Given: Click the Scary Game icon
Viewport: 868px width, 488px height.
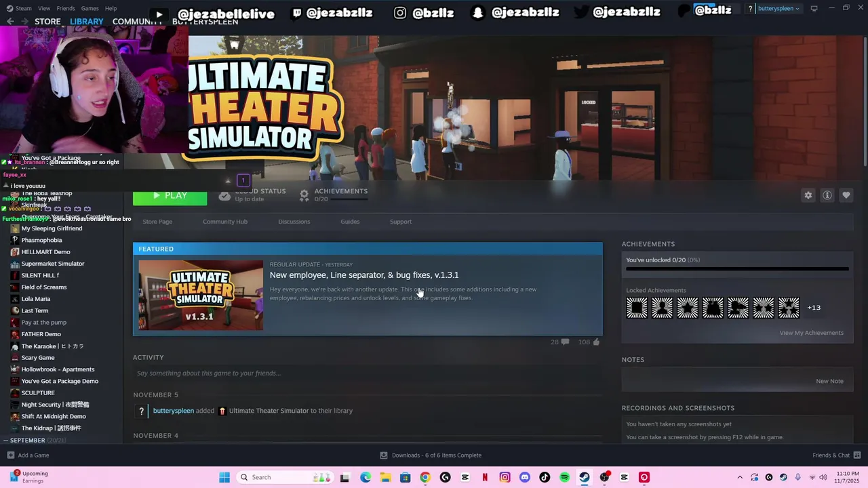Looking at the screenshot, I should click(15, 358).
